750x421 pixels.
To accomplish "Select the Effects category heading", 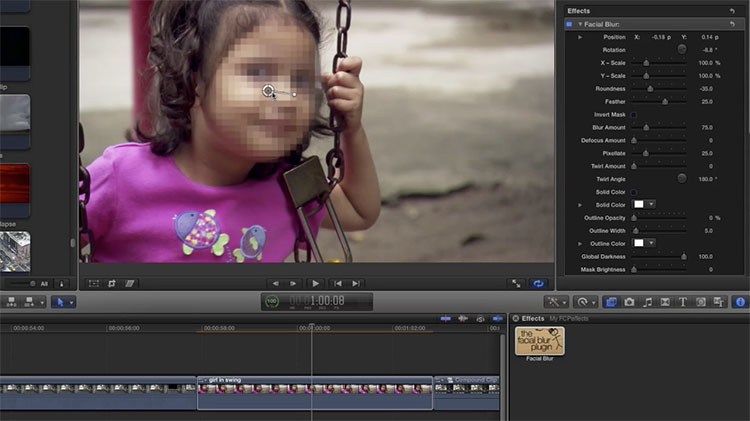I will 533,318.
